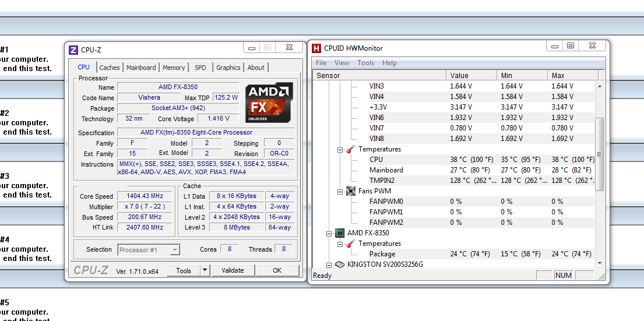Click the Level 3 cache 8 MBytes field
This screenshot has width=644, height=321.
tap(237, 227)
